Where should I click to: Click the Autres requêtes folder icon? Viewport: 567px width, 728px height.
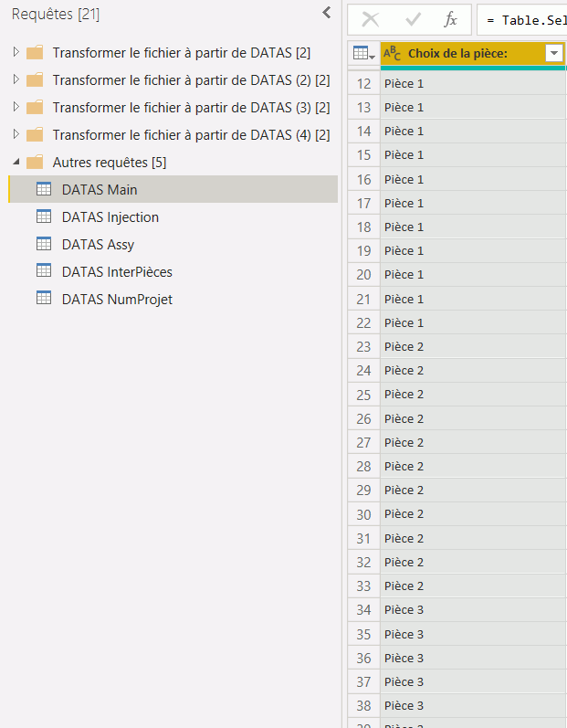[x=35, y=163]
